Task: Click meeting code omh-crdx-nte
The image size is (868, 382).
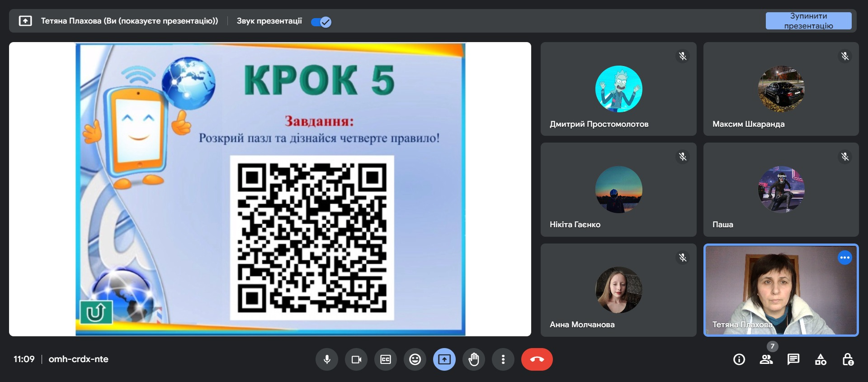Action: pos(78,359)
